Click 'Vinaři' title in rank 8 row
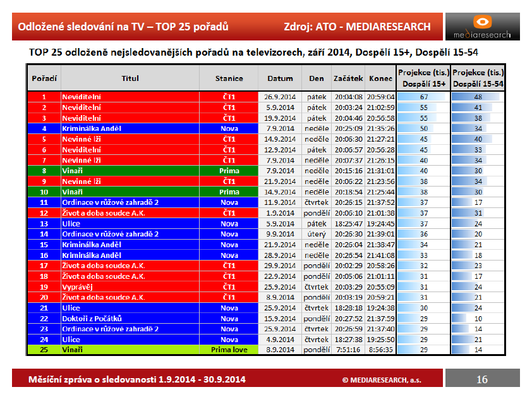Screen dimensions: 532x399 [72, 171]
